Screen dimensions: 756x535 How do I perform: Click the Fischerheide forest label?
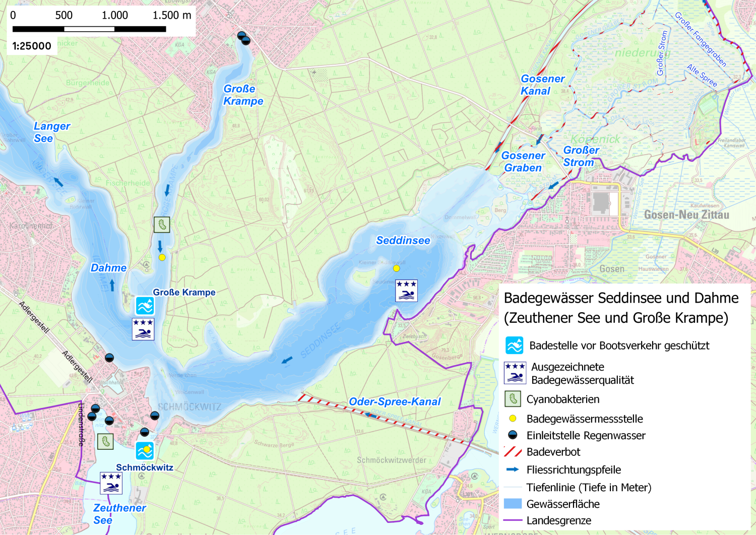point(128,183)
